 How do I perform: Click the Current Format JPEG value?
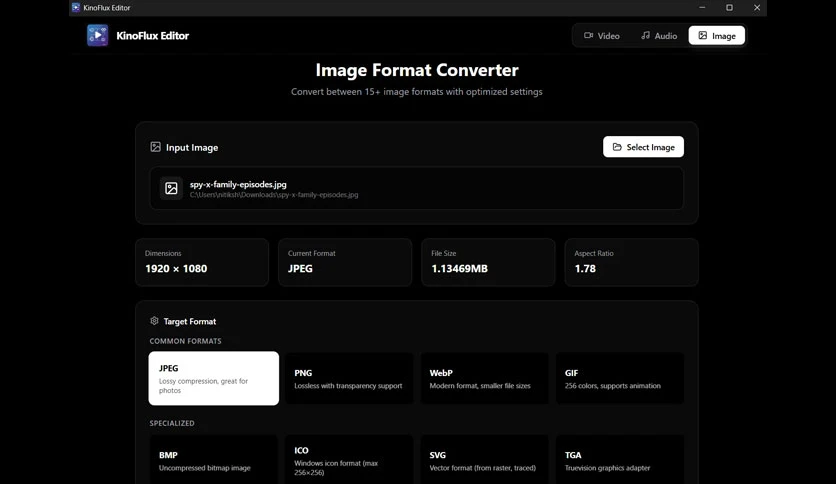click(x=300, y=269)
